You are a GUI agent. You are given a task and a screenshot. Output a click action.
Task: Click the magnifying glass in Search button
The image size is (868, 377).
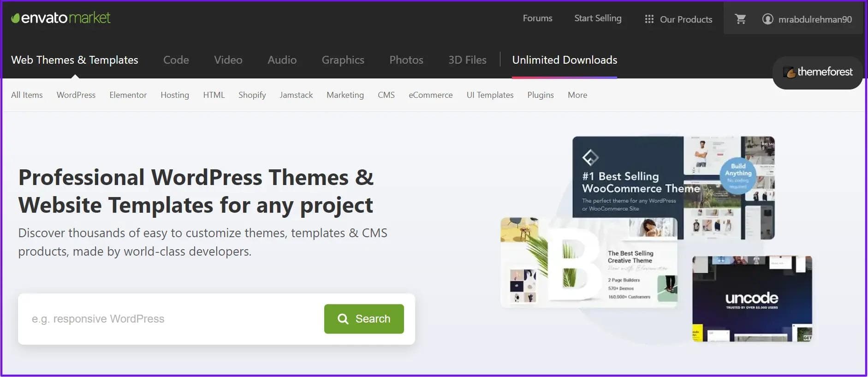[x=343, y=319]
